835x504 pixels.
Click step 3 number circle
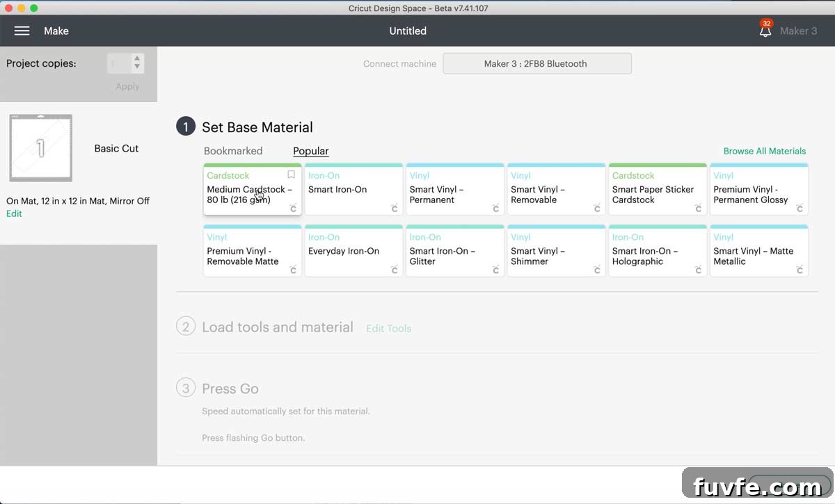186,388
